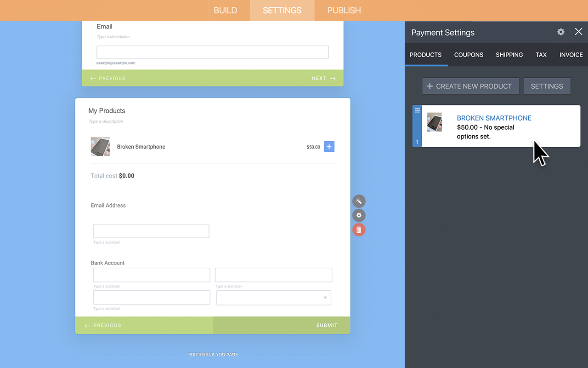This screenshot has width=588, height=368.
Task: Open the field properties gear icon
Action: point(359,215)
